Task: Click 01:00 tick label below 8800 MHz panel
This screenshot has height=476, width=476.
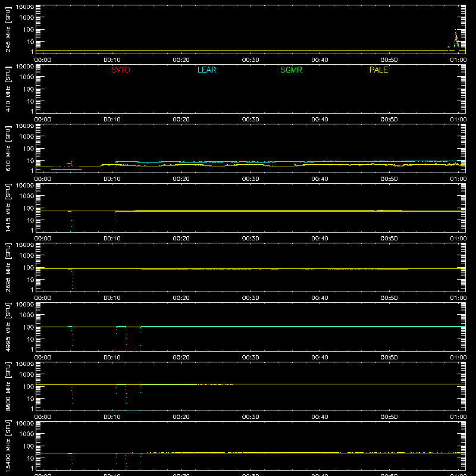Action: pyautogui.click(x=458, y=417)
